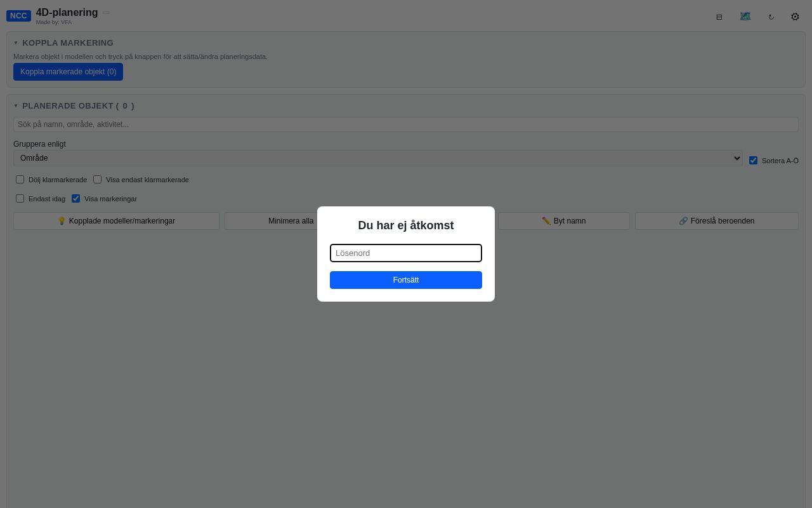Click the Byt namn button
Screen dimensions: 812x508
pos(563,221)
